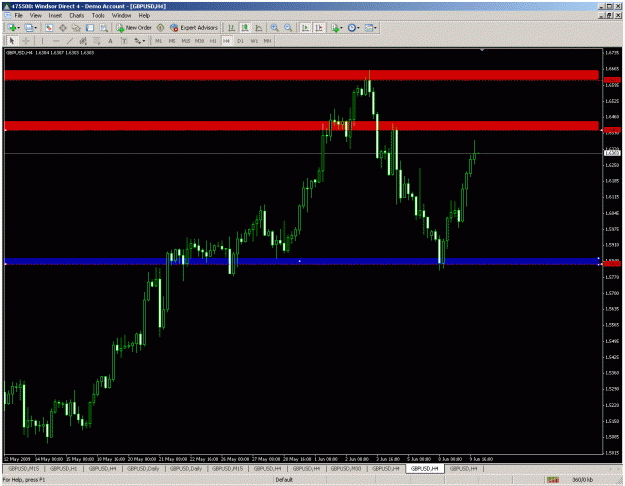Select the text tool A

click(110, 41)
